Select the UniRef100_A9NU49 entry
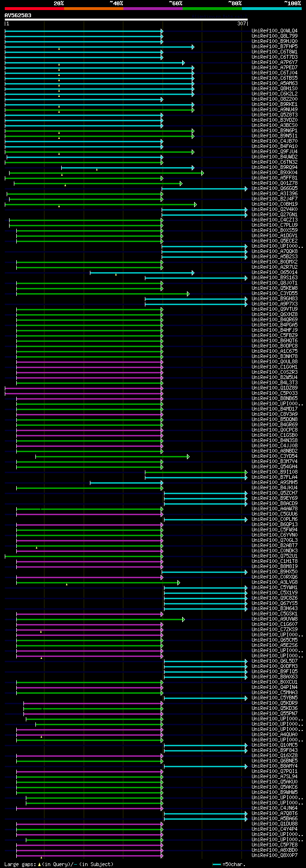 pos(274,110)
